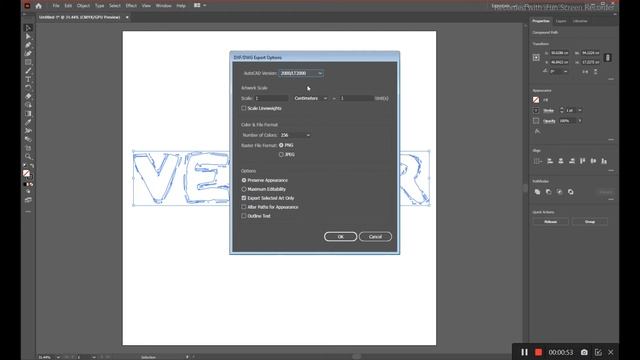Select the Eraser tool
The image size is (640, 360).
[28, 96]
